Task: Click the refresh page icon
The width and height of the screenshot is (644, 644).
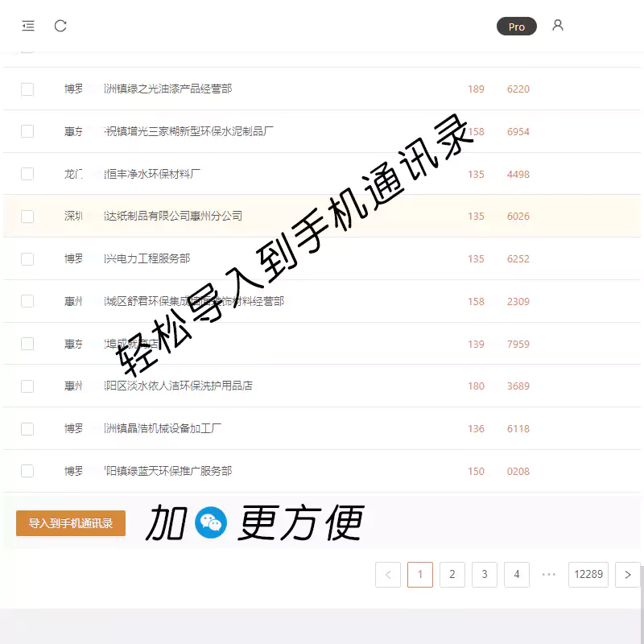Action: pyautogui.click(x=60, y=26)
